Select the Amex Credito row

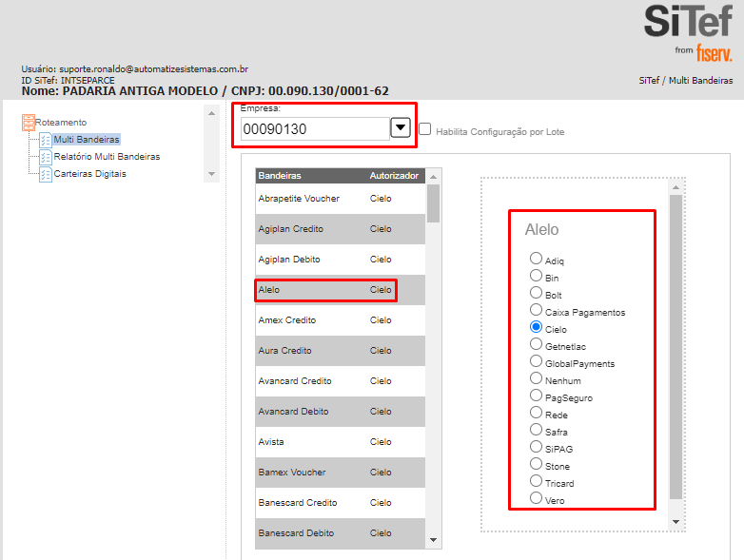point(341,320)
